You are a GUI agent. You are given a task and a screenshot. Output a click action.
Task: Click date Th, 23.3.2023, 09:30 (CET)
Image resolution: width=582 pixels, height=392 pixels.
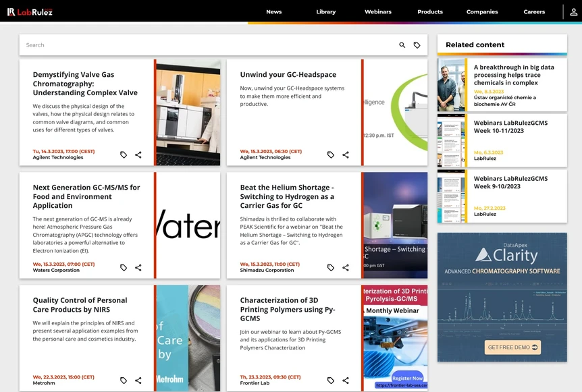point(270,376)
